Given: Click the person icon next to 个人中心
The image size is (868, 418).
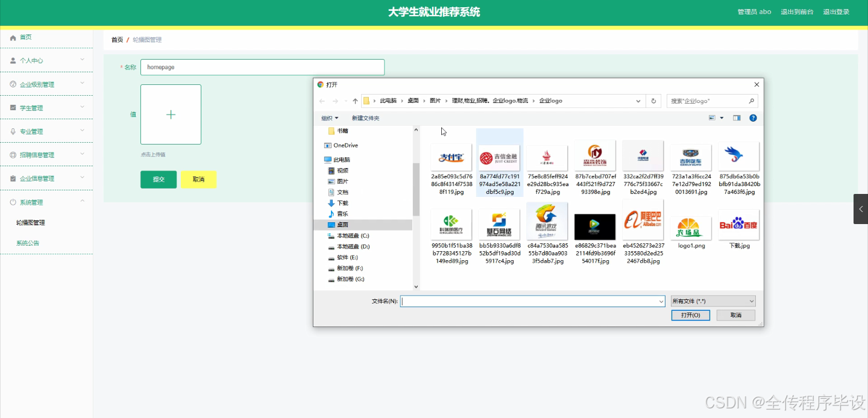Looking at the screenshot, I should tap(13, 61).
